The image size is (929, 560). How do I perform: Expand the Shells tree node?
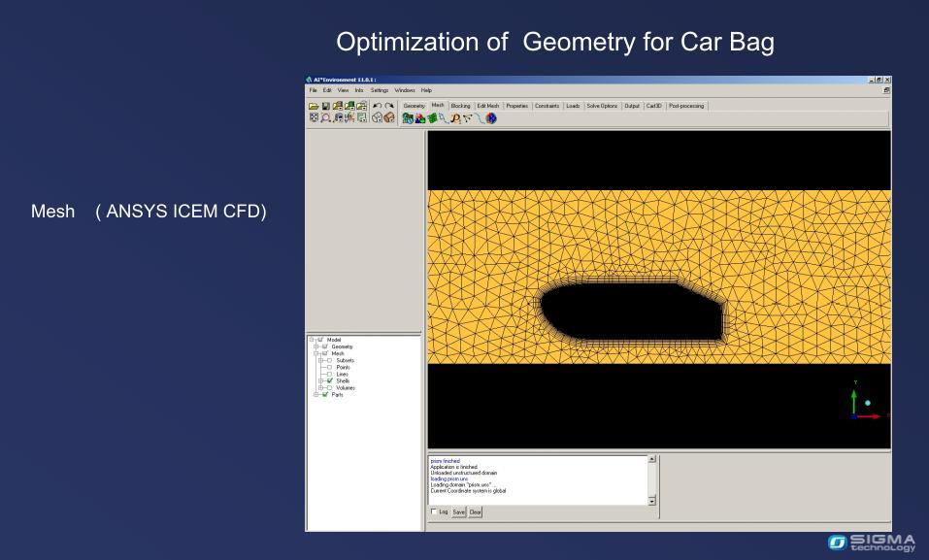pos(321,381)
